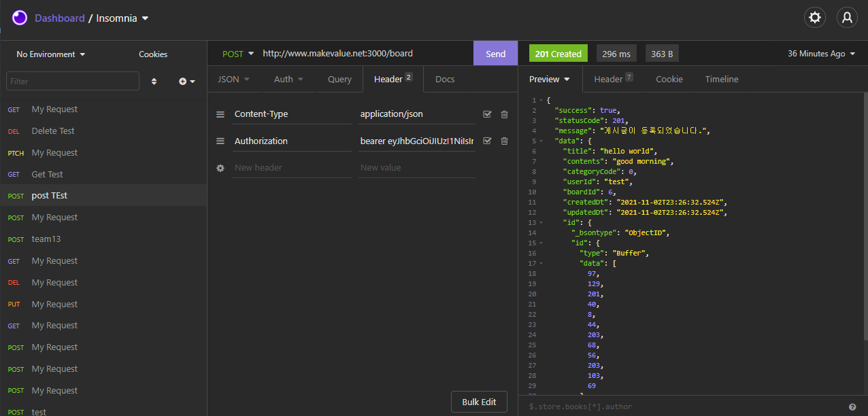The width and height of the screenshot is (868, 416).
Task: Click the Insomnia purple logo icon
Action: pos(19,18)
